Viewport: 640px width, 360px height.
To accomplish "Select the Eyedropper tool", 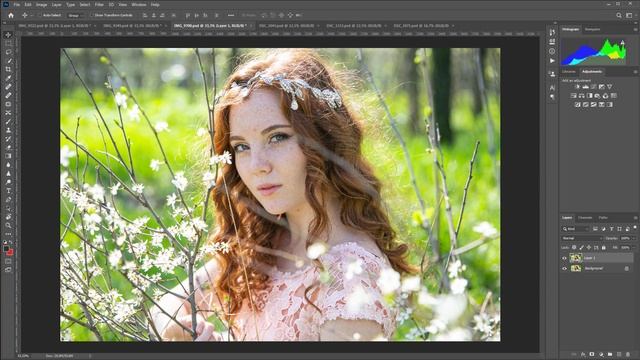I will pyautogui.click(x=8, y=78).
